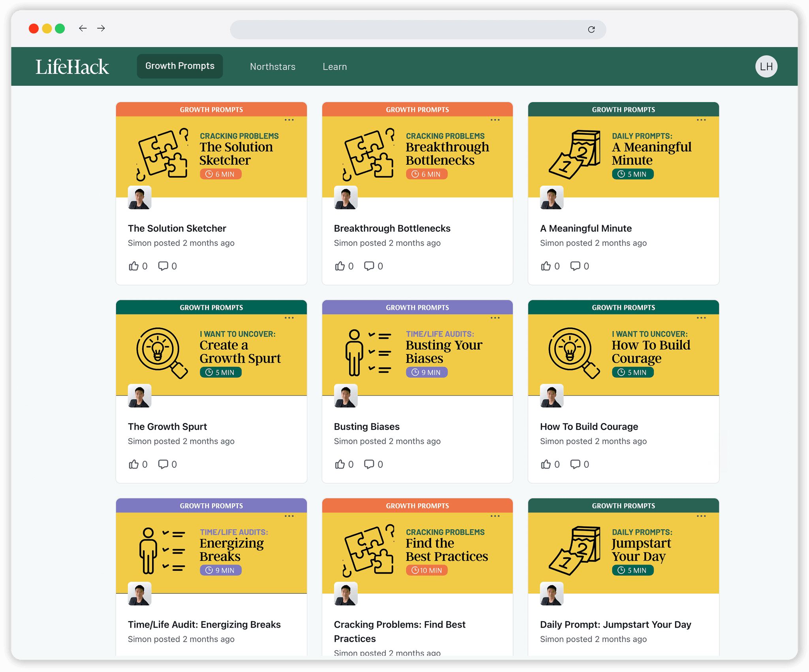
Task: Reload the page in the browser
Action: (591, 30)
